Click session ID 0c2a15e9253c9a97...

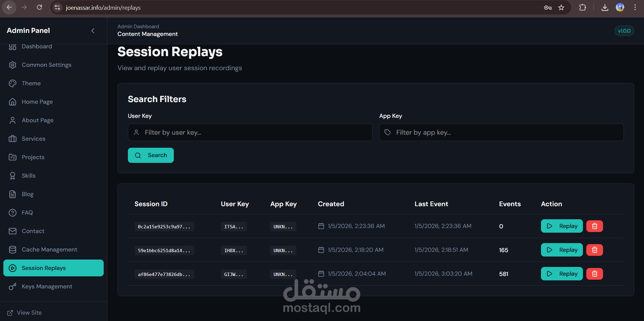point(164,227)
